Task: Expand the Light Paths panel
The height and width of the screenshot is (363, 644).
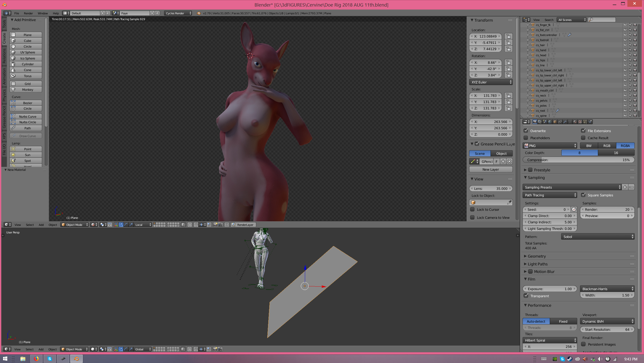Action: pyautogui.click(x=537, y=264)
